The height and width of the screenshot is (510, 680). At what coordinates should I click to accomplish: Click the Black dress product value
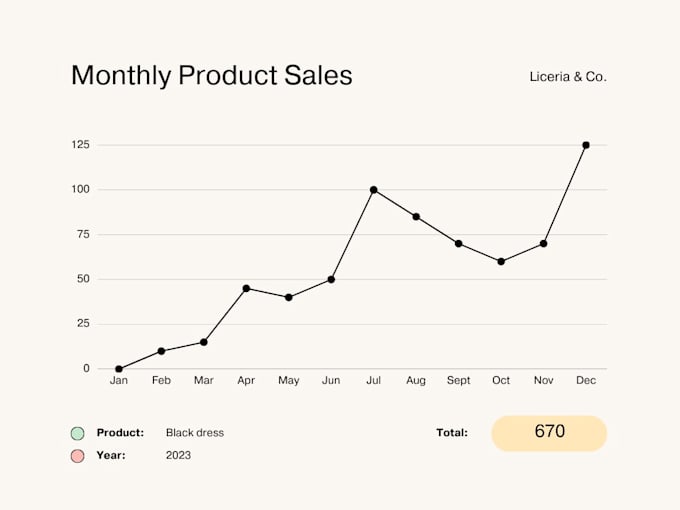(195, 433)
